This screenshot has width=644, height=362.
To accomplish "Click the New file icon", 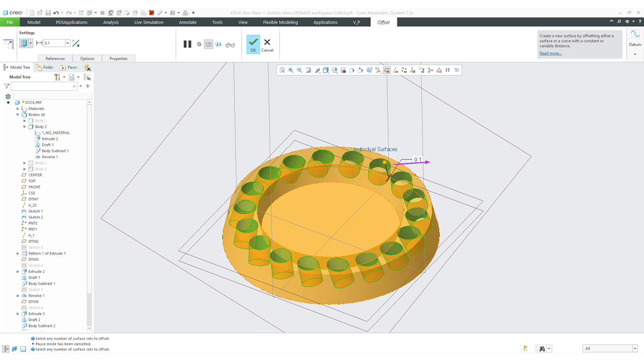I will tap(32, 13).
